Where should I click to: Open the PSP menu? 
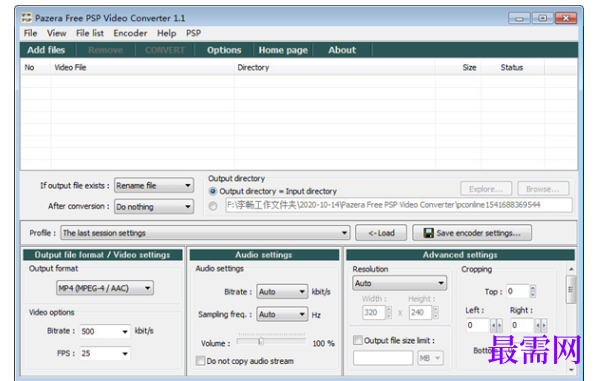coord(193,33)
